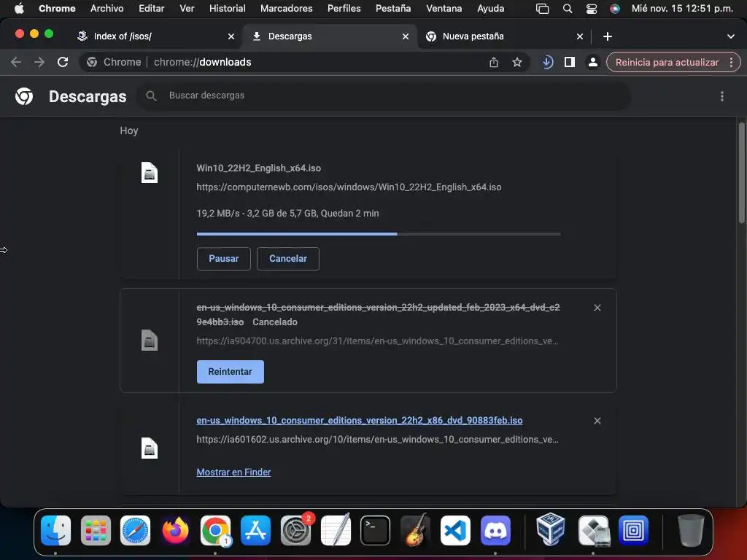
Task: Click the Chrome forward arrow
Action: (39, 62)
